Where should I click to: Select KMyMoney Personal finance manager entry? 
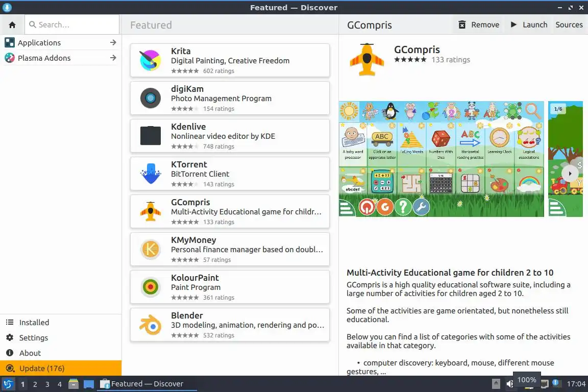tap(230, 249)
